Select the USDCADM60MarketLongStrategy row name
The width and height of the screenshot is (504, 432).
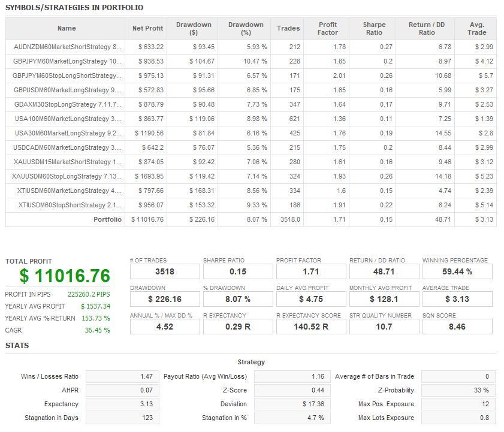coord(67,147)
